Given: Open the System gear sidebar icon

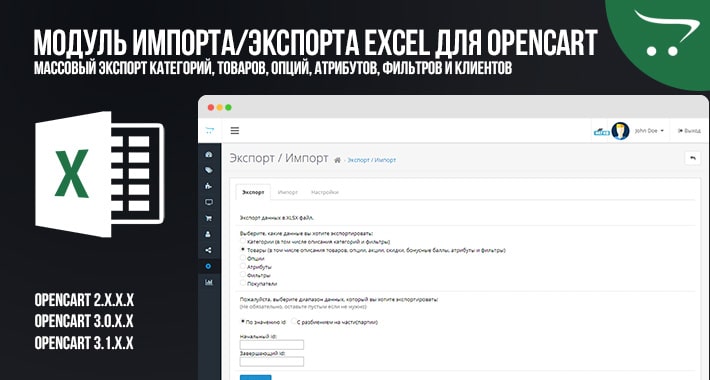Looking at the screenshot, I should 209,266.
